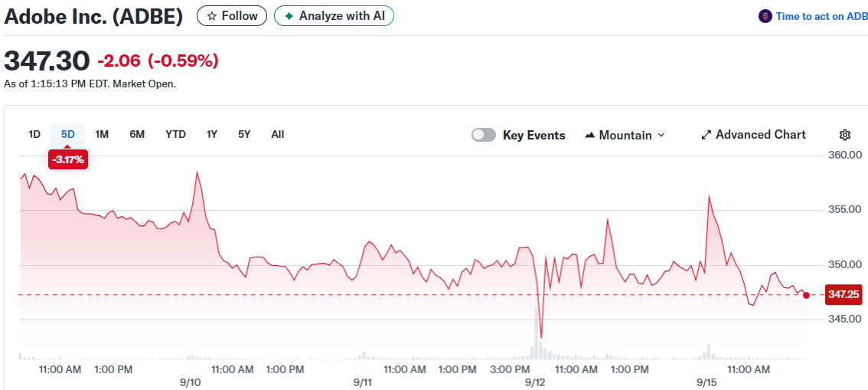Viewport: 868px width, 390px height.
Task: Click the 9/11 date label
Action: click(x=363, y=383)
